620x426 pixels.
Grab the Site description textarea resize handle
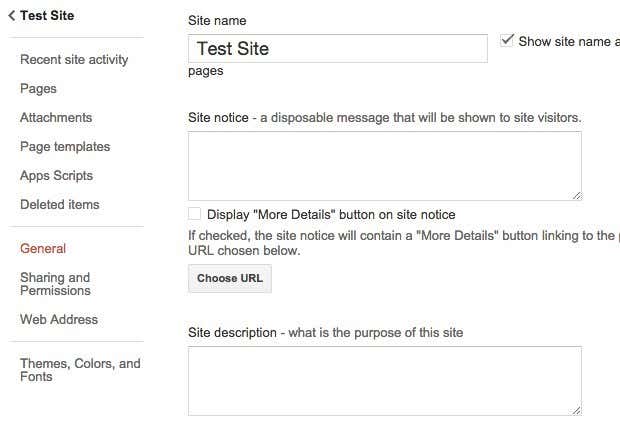[x=577, y=411]
